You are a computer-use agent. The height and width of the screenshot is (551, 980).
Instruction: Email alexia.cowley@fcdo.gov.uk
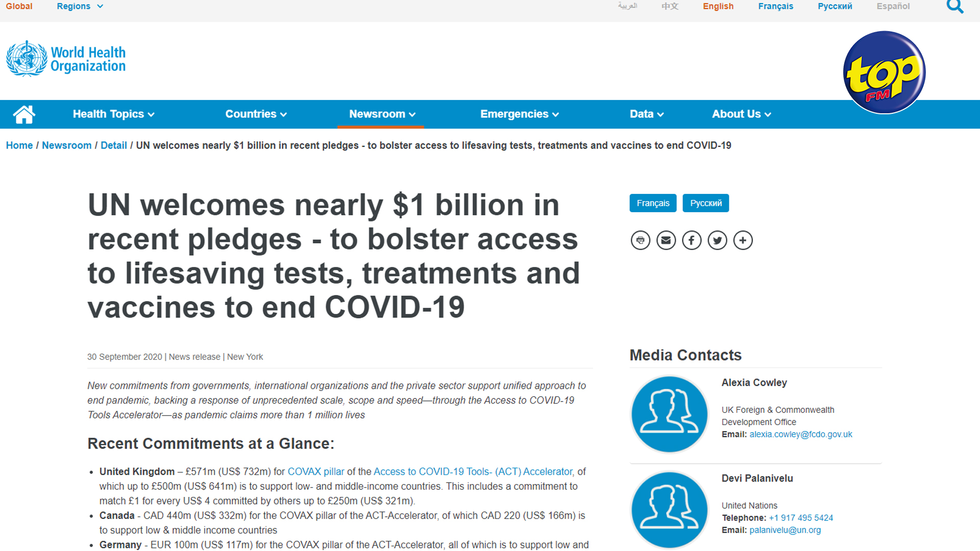tap(801, 434)
